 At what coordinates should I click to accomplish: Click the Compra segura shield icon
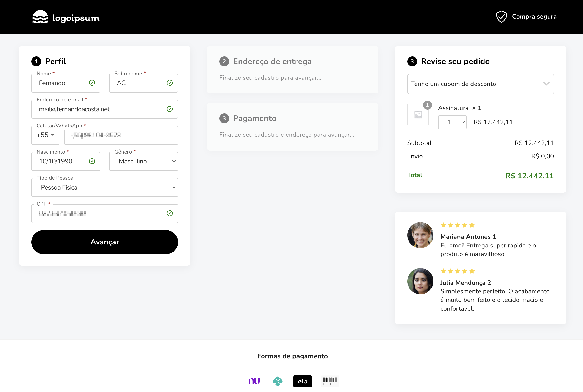(501, 17)
